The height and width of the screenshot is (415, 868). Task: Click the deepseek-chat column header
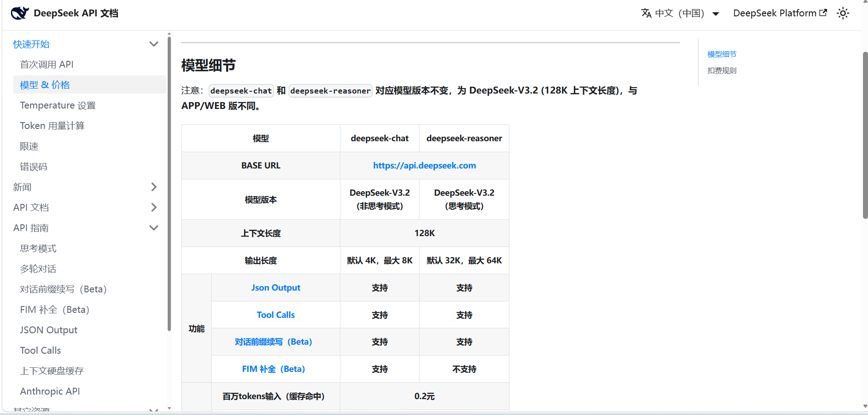click(x=379, y=138)
